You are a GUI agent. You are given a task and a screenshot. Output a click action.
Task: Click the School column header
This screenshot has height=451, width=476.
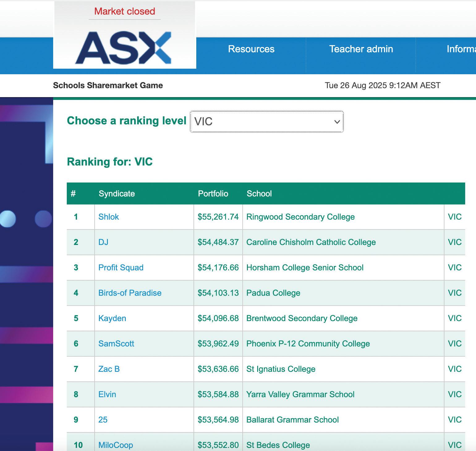click(259, 194)
